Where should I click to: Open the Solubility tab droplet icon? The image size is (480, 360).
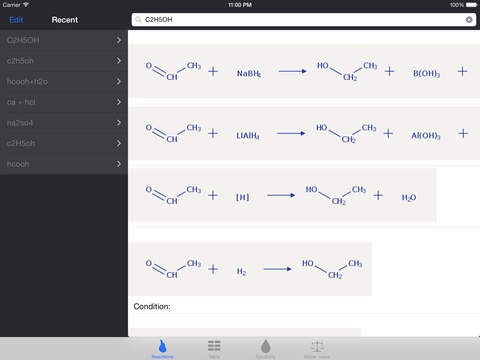click(x=266, y=348)
